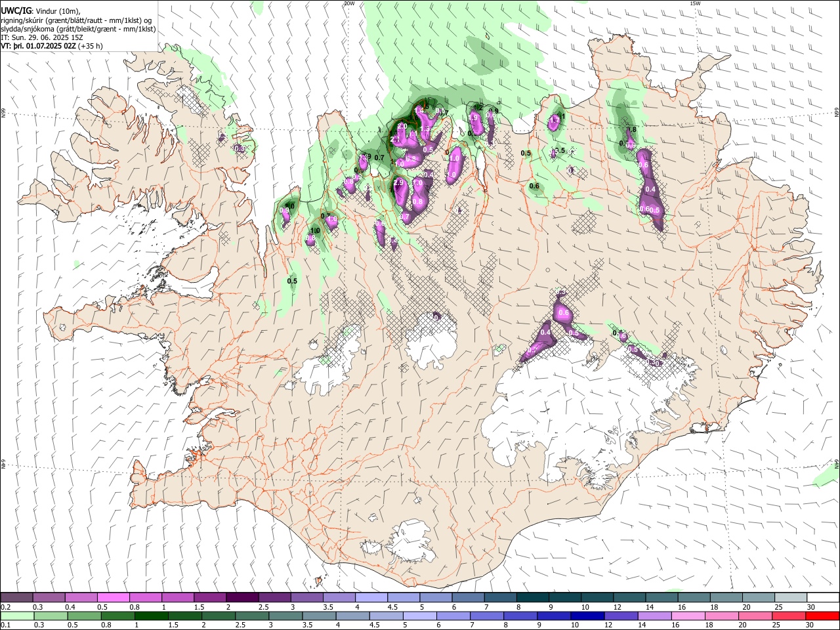Click the 'IT: Sun. 29. 06. 2025 15Z' line
This screenshot has width=840, height=630.
tap(42, 37)
